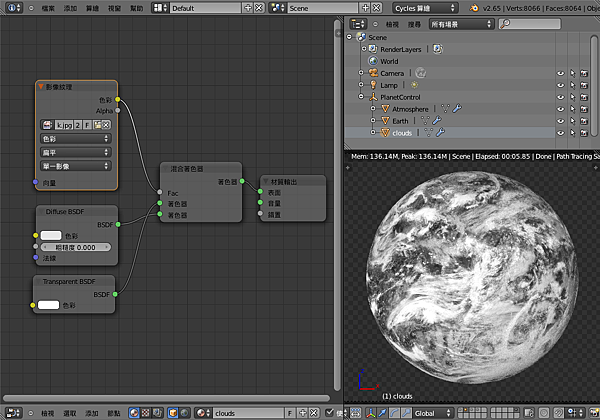Add a new screen layout next to Default

click(x=248, y=8)
